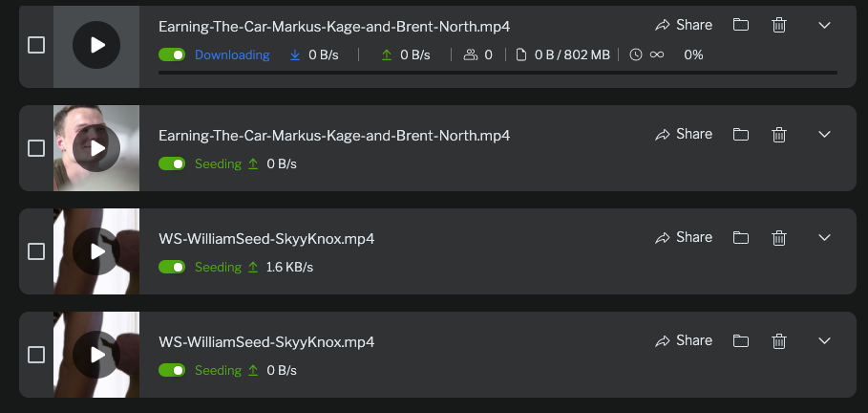Expand chevron on WilliamSeed row seeding at 0 B/s
Viewport: 868px width, 413px height.
click(825, 340)
